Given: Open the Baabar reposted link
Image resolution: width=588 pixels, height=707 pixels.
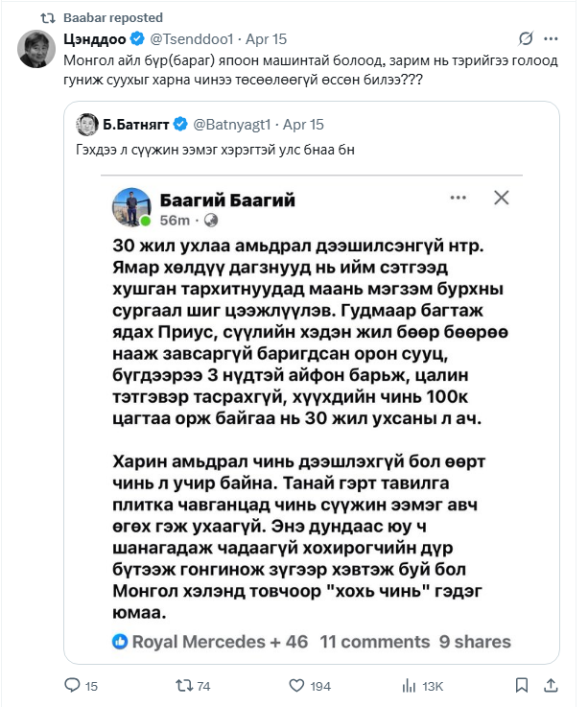Looking at the screenshot, I should (113, 17).
